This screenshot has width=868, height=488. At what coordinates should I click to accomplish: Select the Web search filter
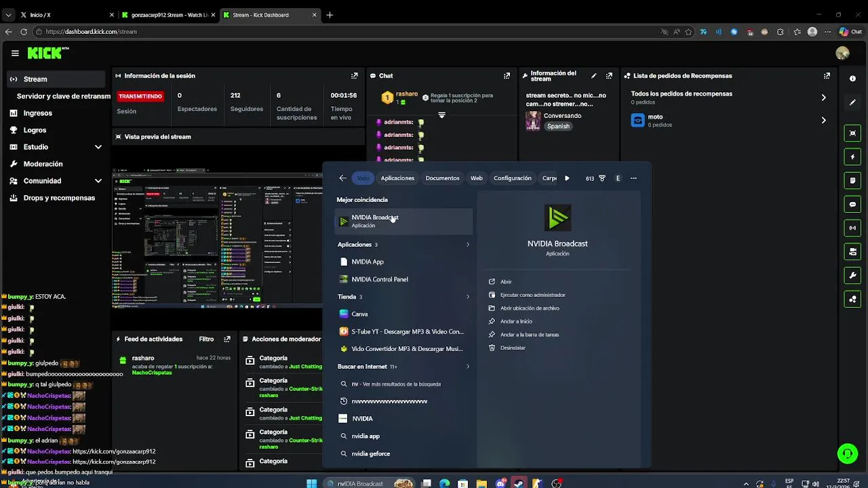[477, 178]
